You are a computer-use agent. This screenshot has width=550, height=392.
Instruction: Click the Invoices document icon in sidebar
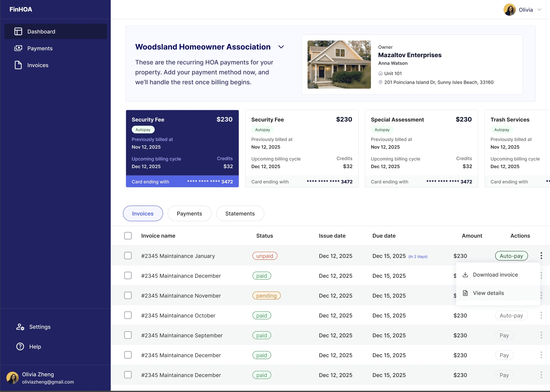pyautogui.click(x=18, y=65)
